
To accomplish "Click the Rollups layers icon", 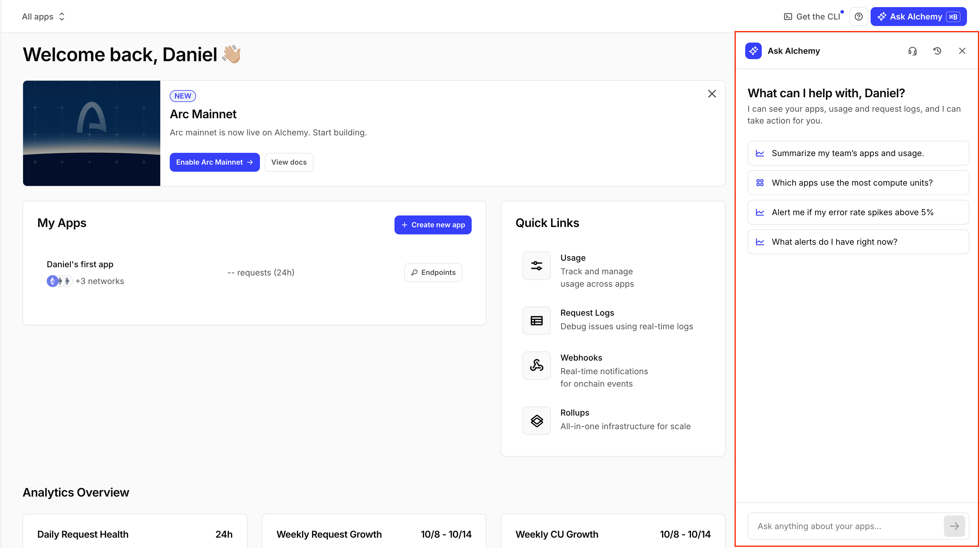I will coord(536,421).
